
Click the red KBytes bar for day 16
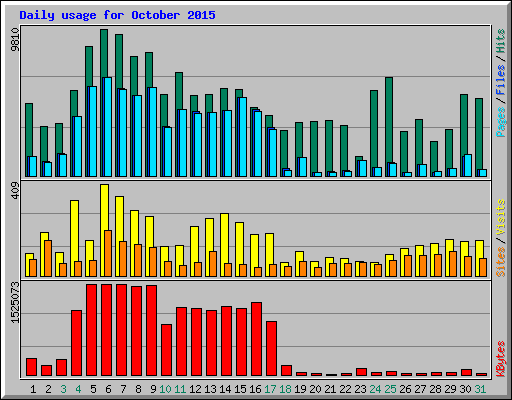pyautogui.click(x=257, y=339)
